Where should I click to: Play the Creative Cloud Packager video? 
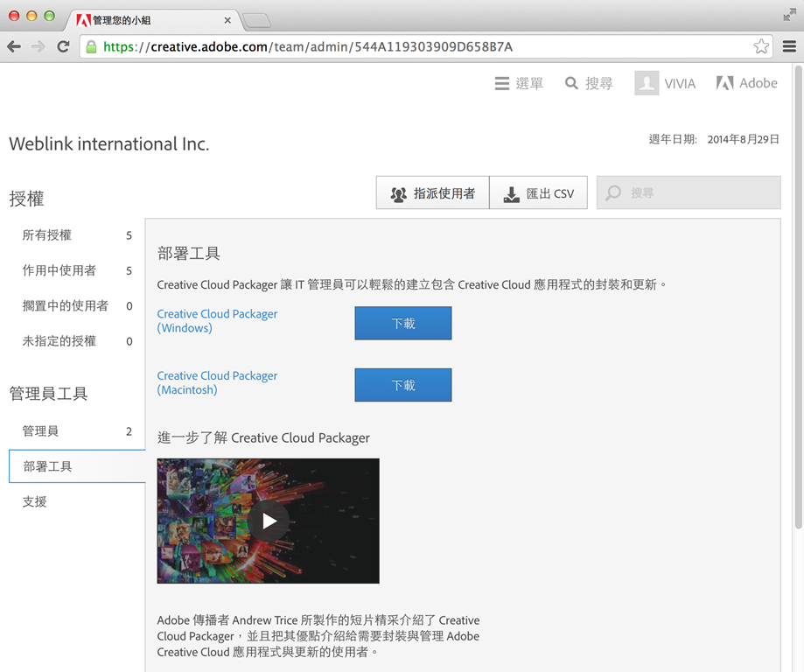point(269,521)
